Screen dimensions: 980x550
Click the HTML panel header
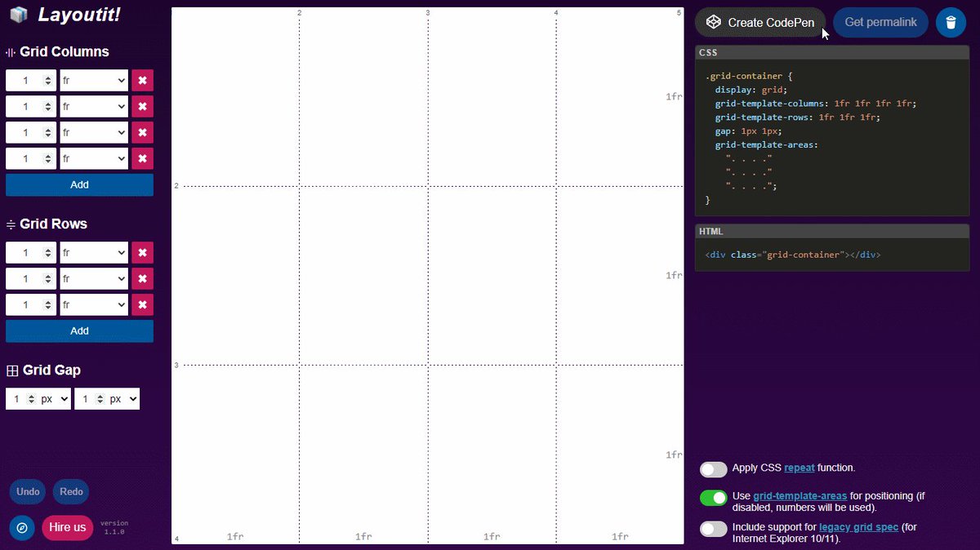[x=832, y=231]
